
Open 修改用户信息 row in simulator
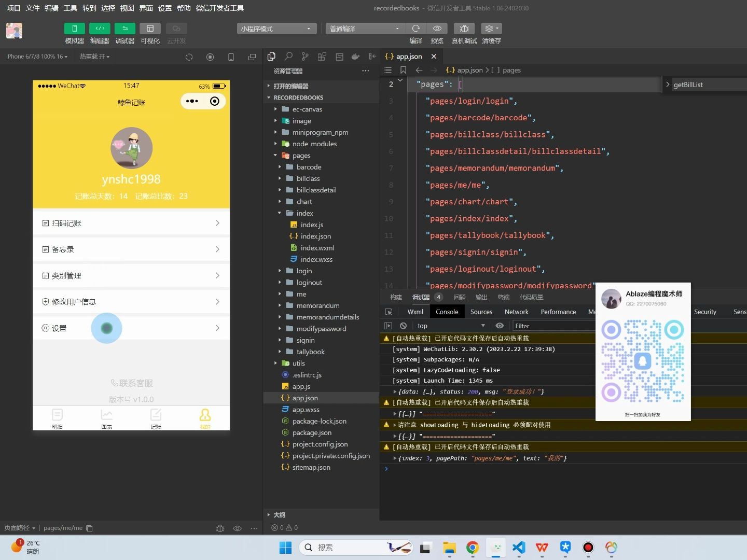(131, 302)
